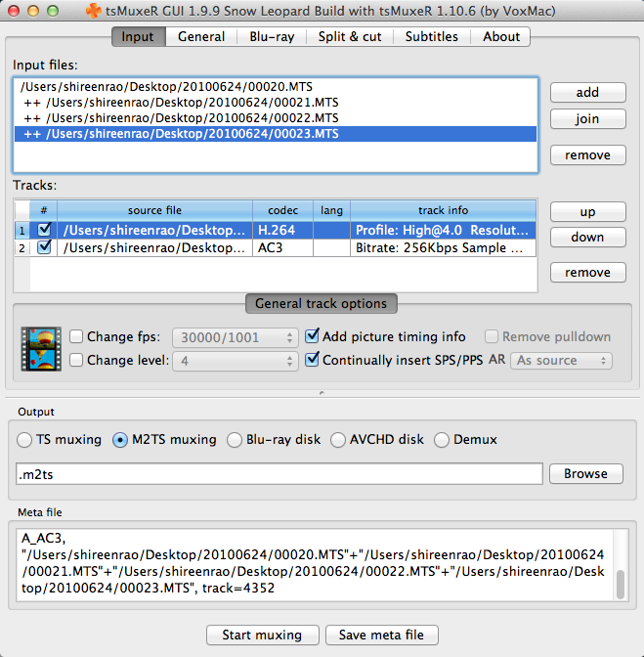
Task: Click remove button beside tracks list
Action: 588,273
